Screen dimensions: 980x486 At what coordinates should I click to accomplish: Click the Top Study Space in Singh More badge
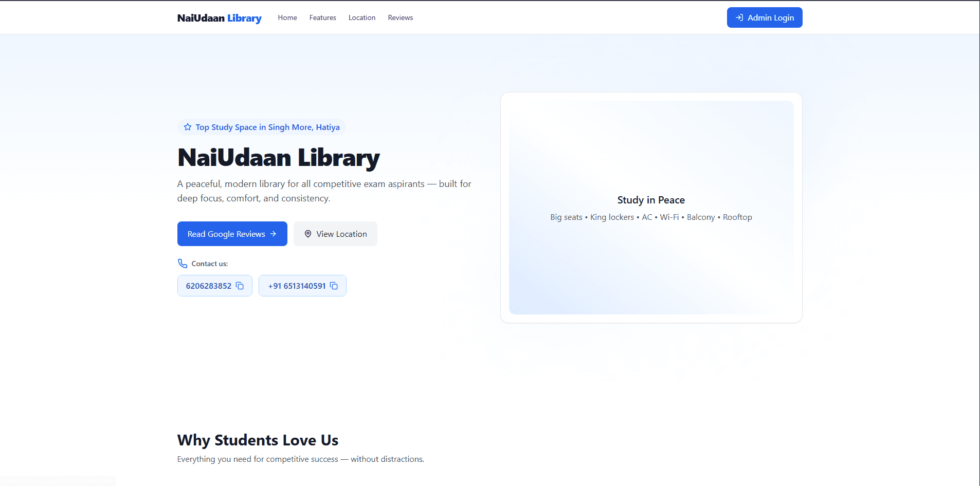click(262, 127)
